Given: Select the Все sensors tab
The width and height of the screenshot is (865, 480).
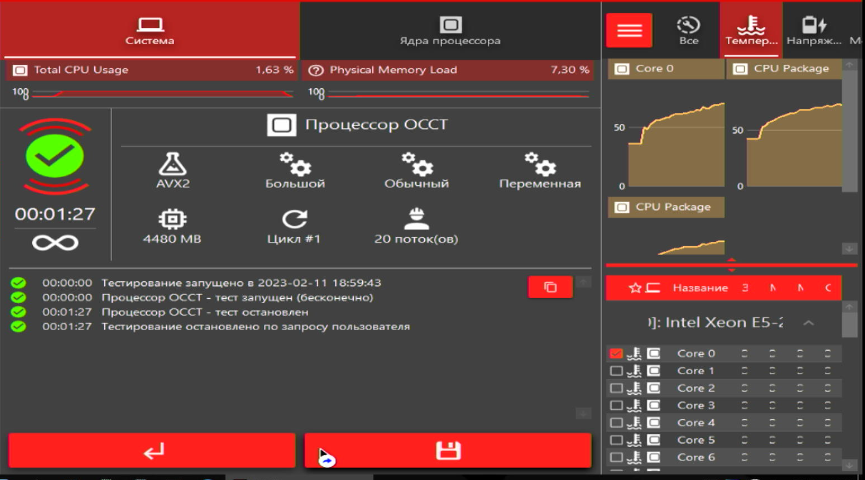Looking at the screenshot, I should pyautogui.click(x=688, y=30).
